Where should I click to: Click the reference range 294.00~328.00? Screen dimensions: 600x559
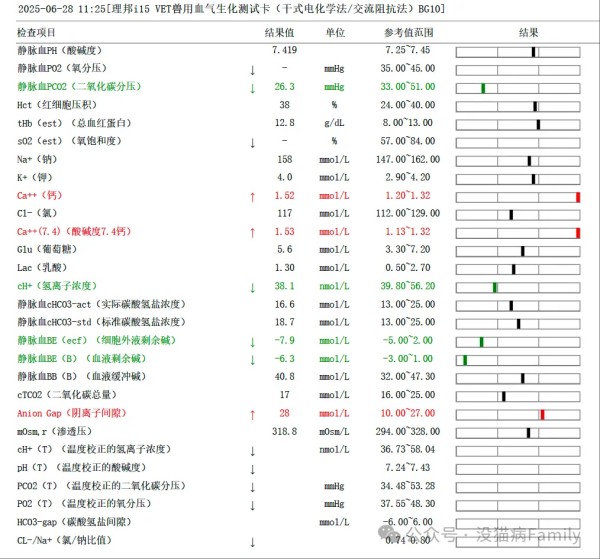click(x=408, y=431)
